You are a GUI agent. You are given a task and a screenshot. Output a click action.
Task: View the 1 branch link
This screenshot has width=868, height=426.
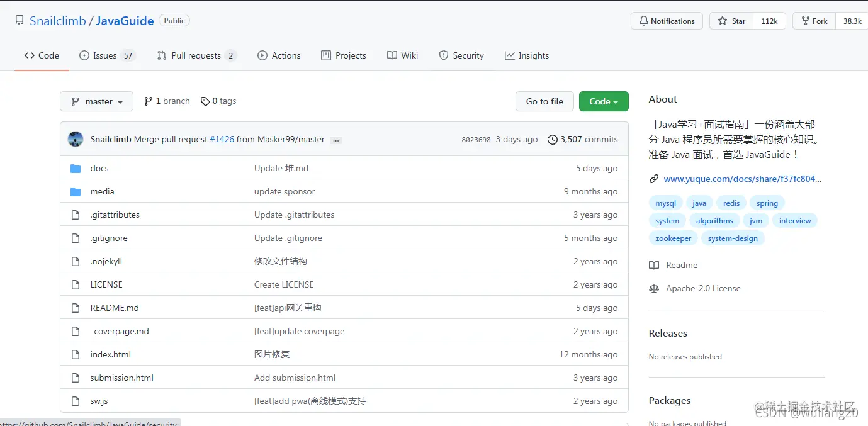[x=167, y=101]
